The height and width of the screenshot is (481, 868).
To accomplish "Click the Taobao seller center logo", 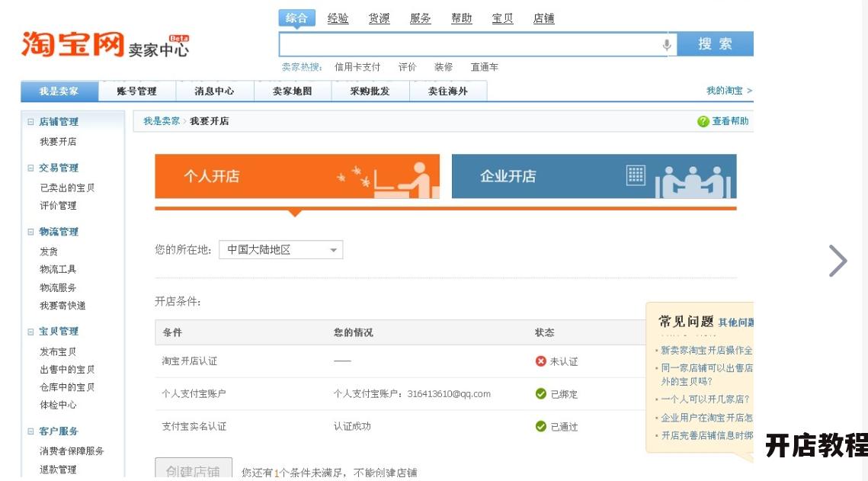I will [105, 45].
